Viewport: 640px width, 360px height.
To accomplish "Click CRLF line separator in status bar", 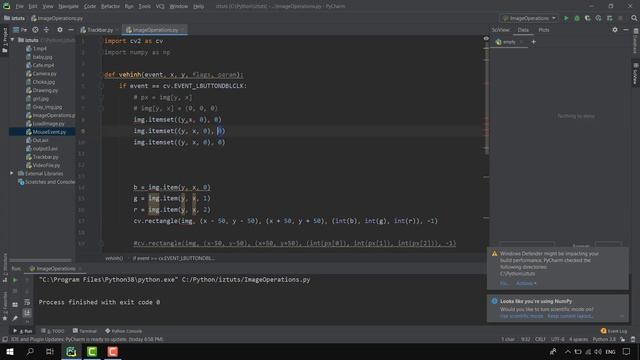I will 540,339.
